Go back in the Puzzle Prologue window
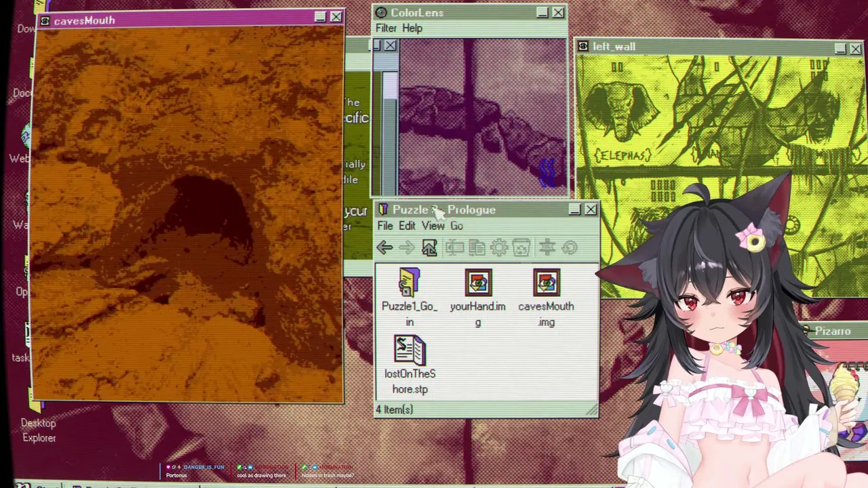The width and height of the screenshot is (868, 488). 384,248
